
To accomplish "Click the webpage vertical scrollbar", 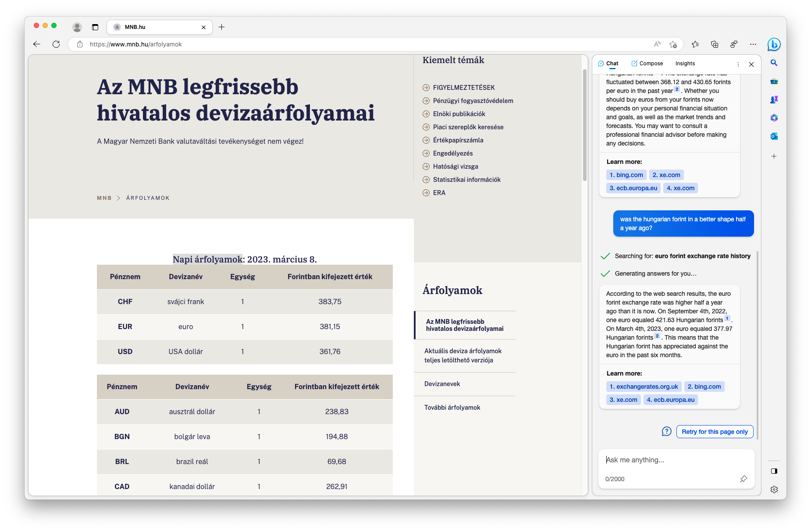I will point(584,125).
